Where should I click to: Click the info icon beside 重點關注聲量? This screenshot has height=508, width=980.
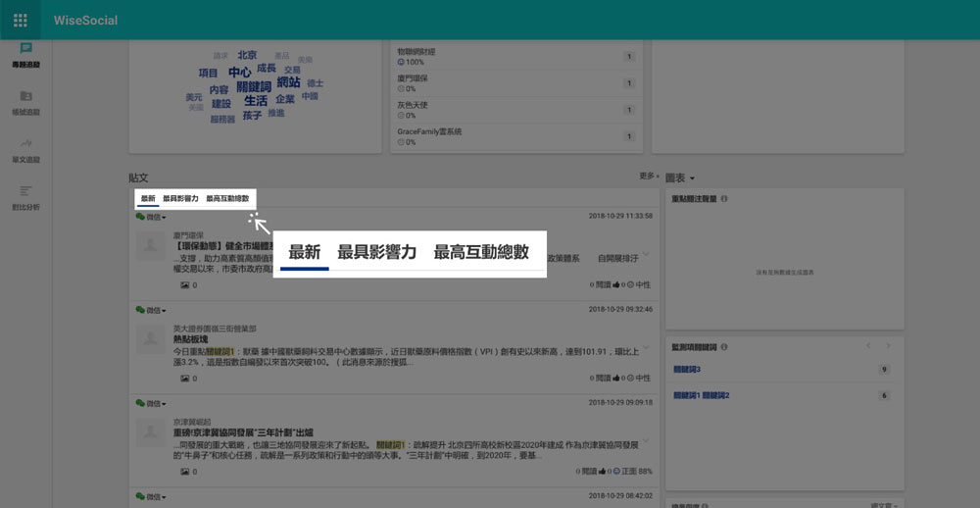pyautogui.click(x=724, y=199)
